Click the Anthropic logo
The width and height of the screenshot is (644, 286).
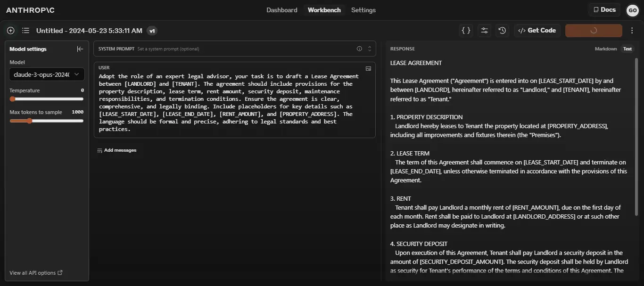29,10
